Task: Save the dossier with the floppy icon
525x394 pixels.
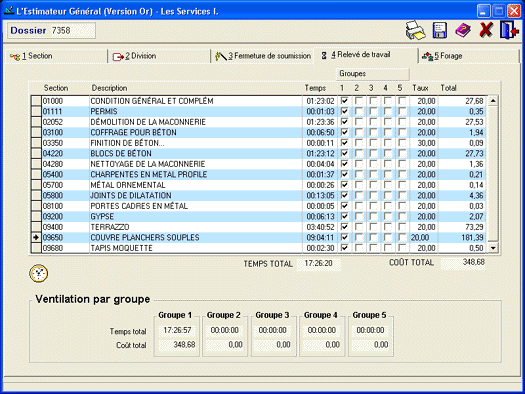Action: pyautogui.click(x=440, y=30)
